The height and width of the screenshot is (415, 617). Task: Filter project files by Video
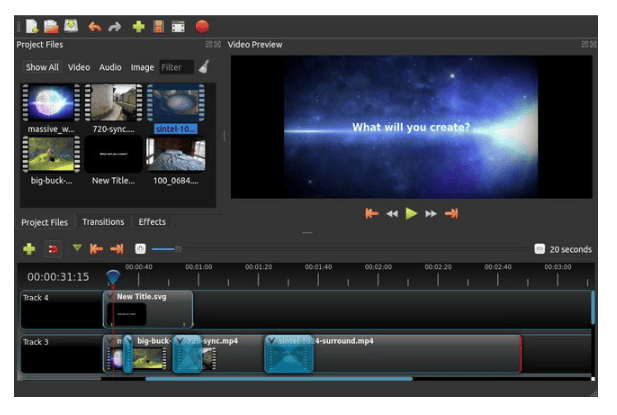pos(79,67)
